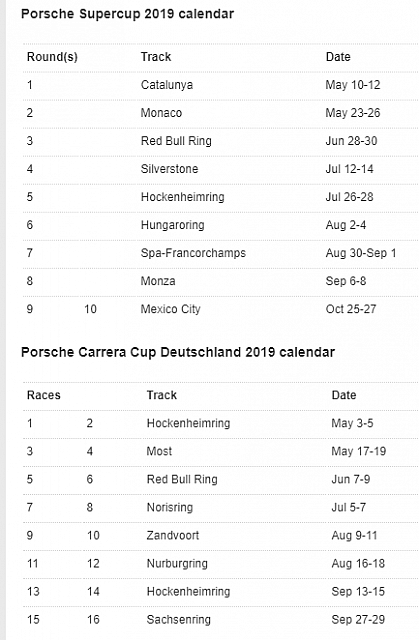The height and width of the screenshot is (640, 419).
Task: Select Mexico City in the Supercup table
Action: 171,309
